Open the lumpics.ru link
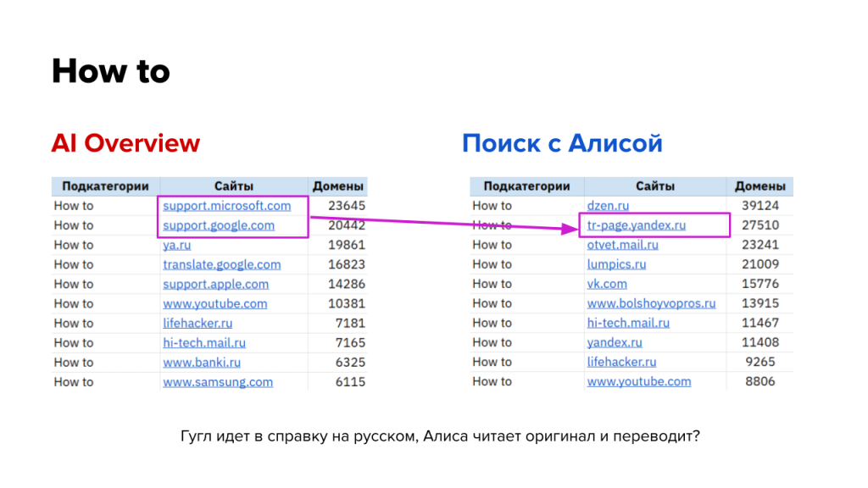This screenshot has width=868, height=488. pyautogui.click(x=616, y=264)
